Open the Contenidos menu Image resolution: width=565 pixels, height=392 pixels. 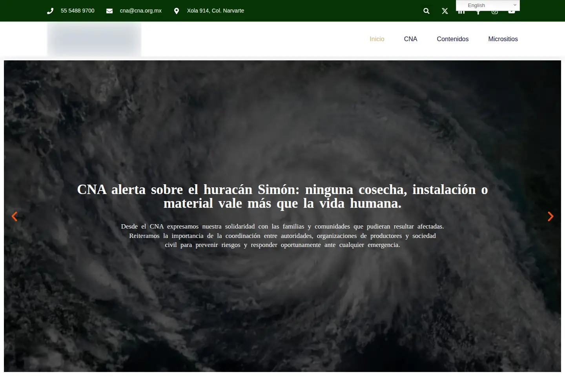coord(453,39)
